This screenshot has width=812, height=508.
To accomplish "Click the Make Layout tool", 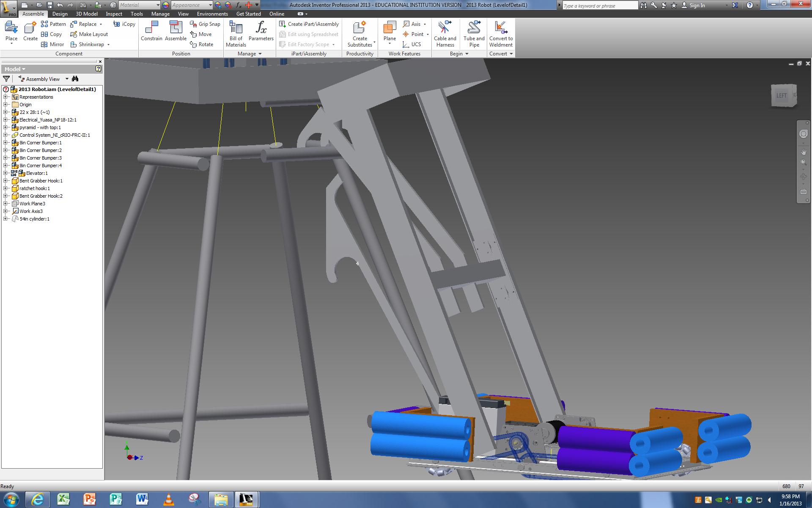I will click(x=89, y=34).
